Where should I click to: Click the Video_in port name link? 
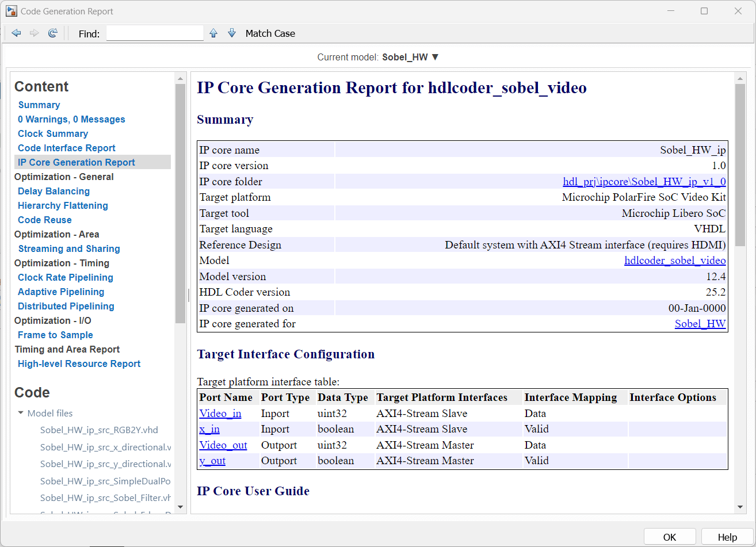(220, 414)
